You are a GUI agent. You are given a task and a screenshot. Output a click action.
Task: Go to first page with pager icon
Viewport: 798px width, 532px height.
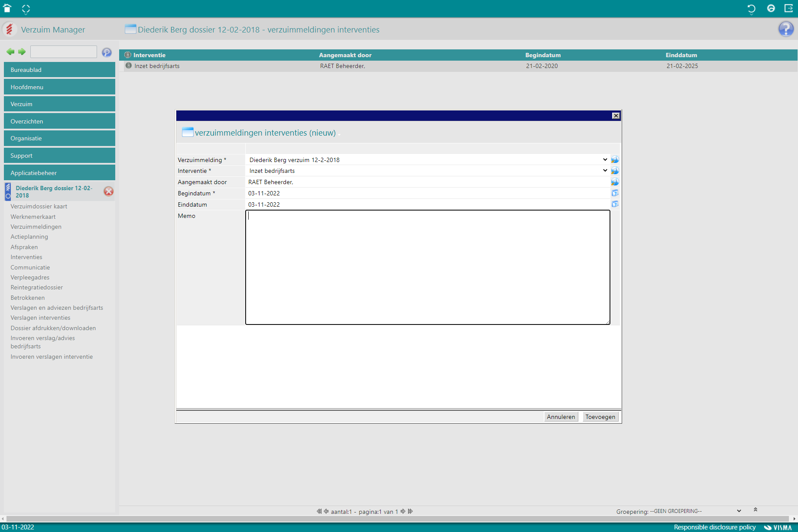(x=319, y=511)
